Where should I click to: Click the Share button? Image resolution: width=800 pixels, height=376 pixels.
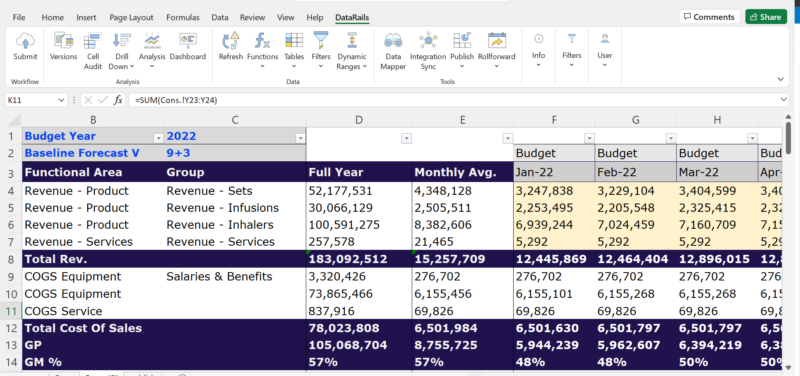coord(766,17)
